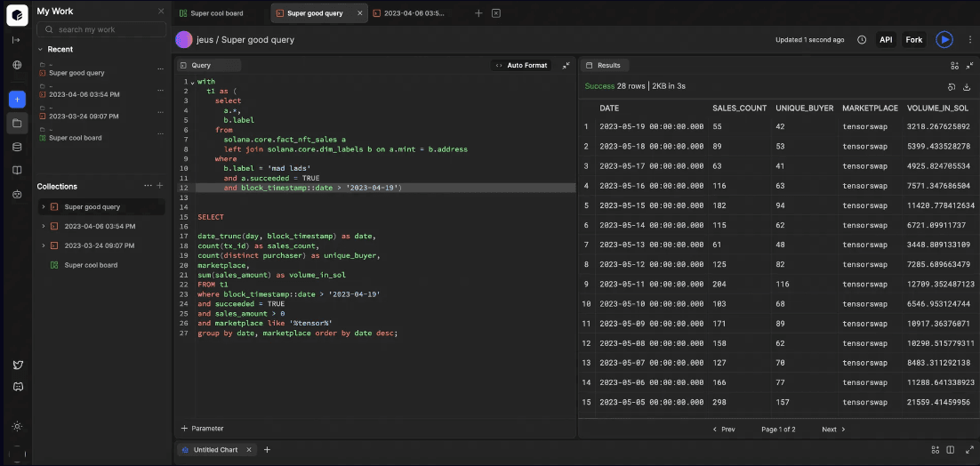
Task: Toggle split view layout in chart bar
Action: [951, 450]
